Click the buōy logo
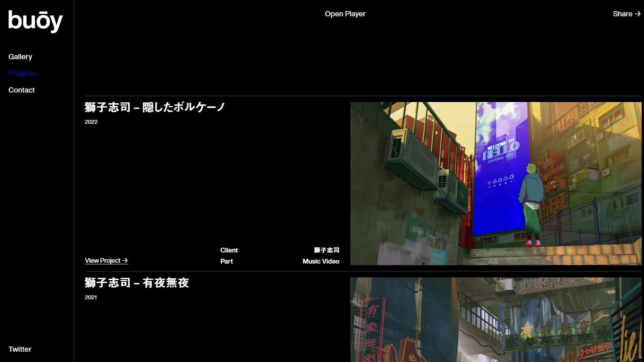The image size is (644, 362). click(36, 21)
